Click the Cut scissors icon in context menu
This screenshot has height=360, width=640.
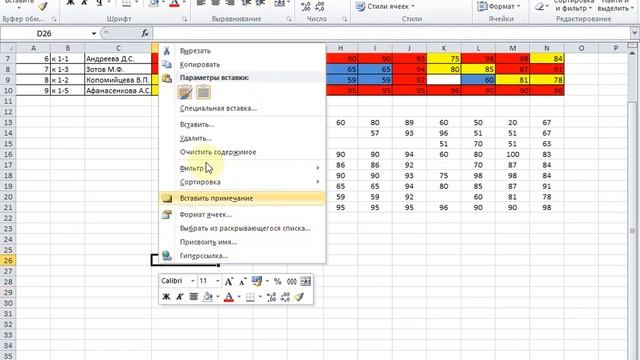167,51
